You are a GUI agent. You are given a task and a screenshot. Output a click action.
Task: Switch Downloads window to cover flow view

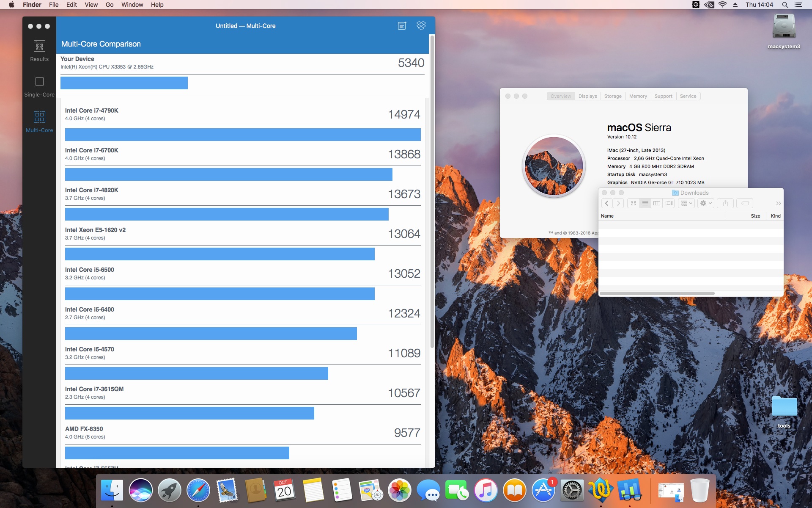click(669, 203)
